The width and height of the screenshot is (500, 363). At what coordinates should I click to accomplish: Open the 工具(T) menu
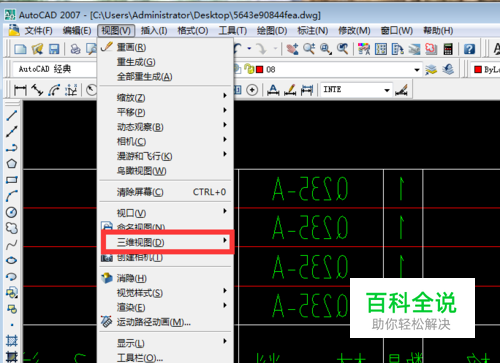(232, 31)
